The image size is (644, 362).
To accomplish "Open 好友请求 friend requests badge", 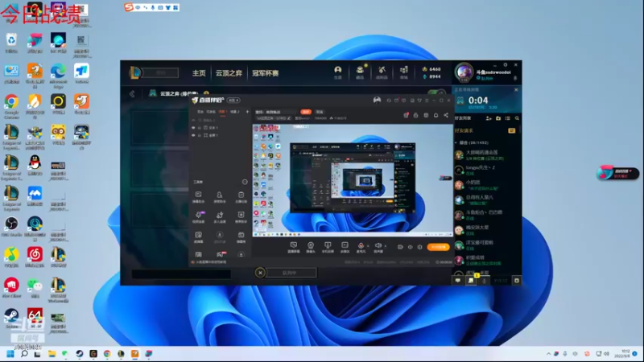I will coord(511,130).
